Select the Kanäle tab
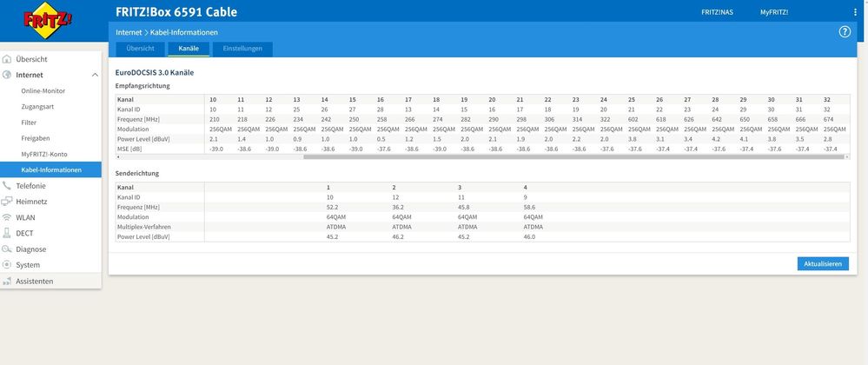The width and height of the screenshot is (868, 365). [x=189, y=49]
